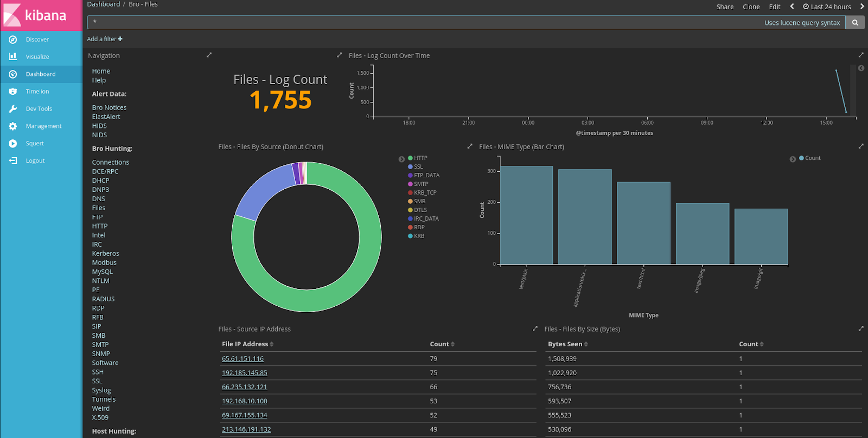Maximize the Source IP Address panel
Screen dimensions: 868x438
coord(535,328)
